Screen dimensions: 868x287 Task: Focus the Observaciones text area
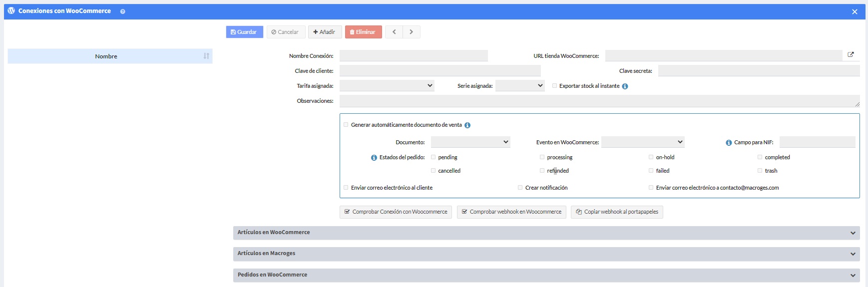tap(600, 101)
